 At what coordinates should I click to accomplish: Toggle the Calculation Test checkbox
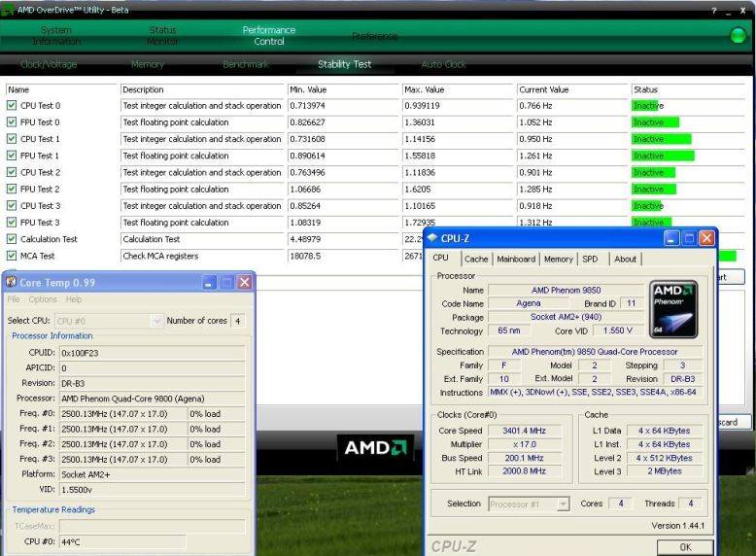12,239
